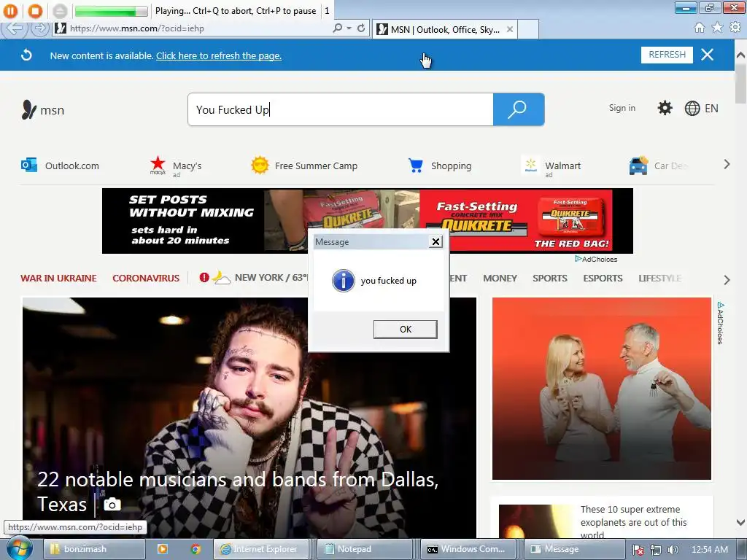This screenshot has width=747, height=560.
Task: Close the MSN tab
Action: 510,29
